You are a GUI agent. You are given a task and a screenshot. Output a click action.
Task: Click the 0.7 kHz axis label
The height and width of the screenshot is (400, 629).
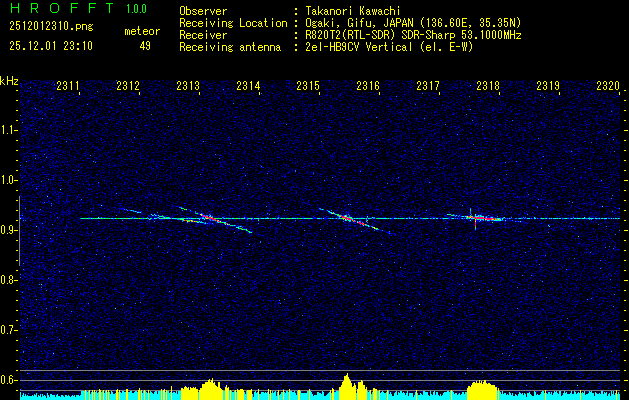[x=9, y=330]
